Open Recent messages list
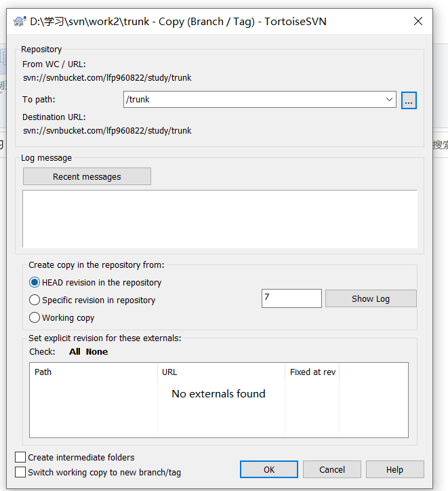 (x=87, y=176)
